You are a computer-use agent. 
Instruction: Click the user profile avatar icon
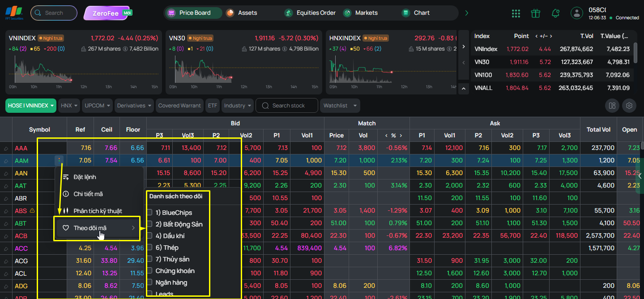(577, 13)
